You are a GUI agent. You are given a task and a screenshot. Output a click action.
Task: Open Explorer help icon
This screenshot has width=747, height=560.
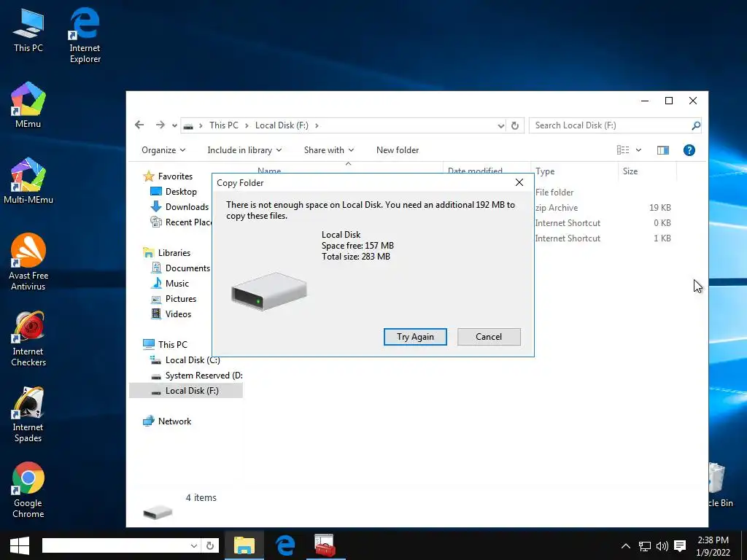689,150
